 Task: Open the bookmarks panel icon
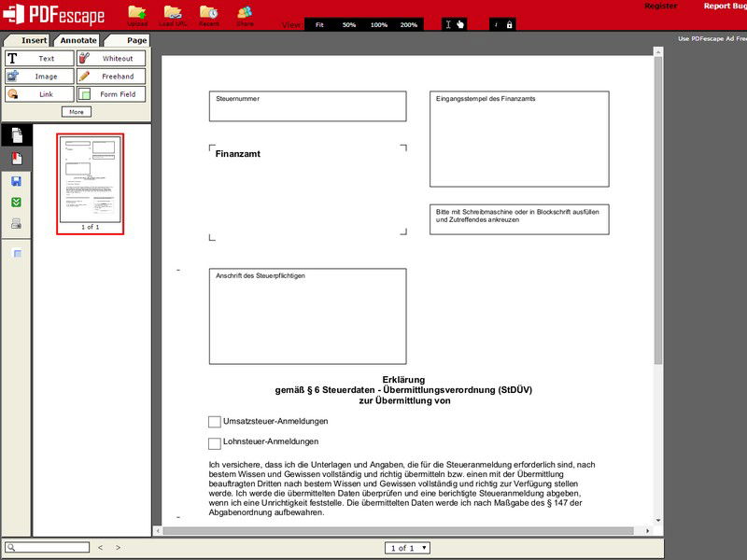pyautogui.click(x=17, y=158)
